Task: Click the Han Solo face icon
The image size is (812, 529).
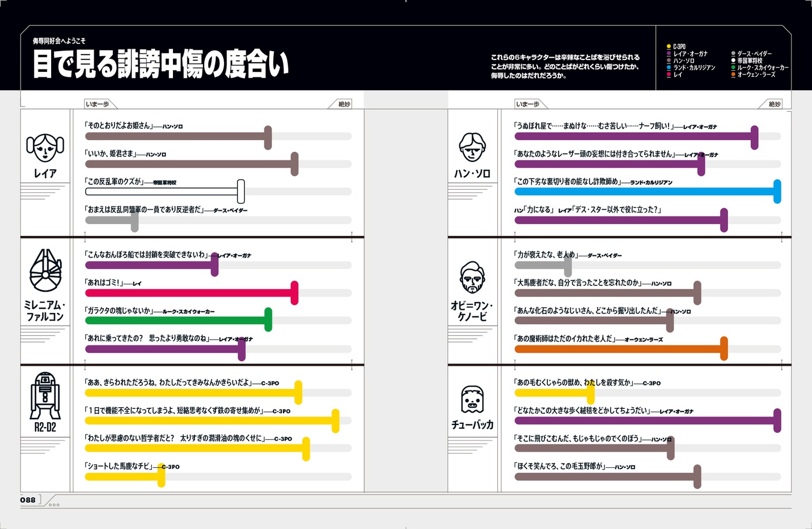Action: coord(472,147)
